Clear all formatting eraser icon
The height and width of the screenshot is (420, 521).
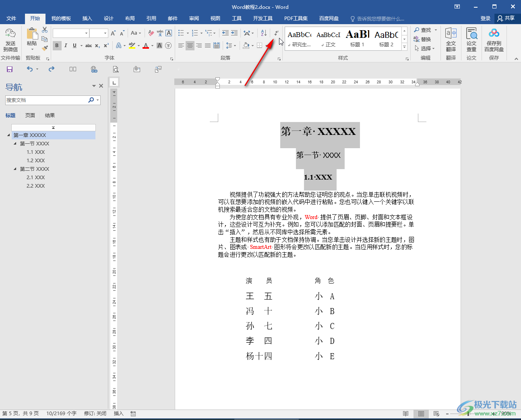(151, 33)
